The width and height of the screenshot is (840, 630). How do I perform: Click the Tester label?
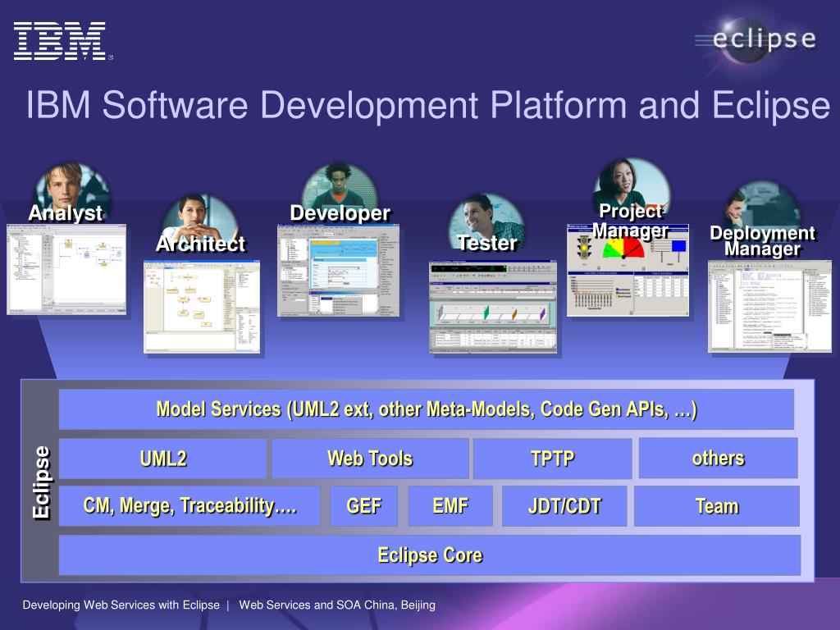pyautogui.click(x=487, y=243)
